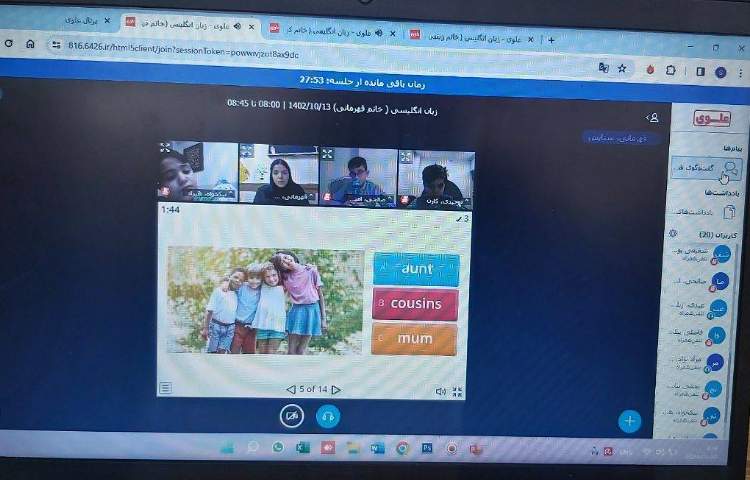Toggle the user list panel icon
The width and height of the screenshot is (750, 480).
651,118
